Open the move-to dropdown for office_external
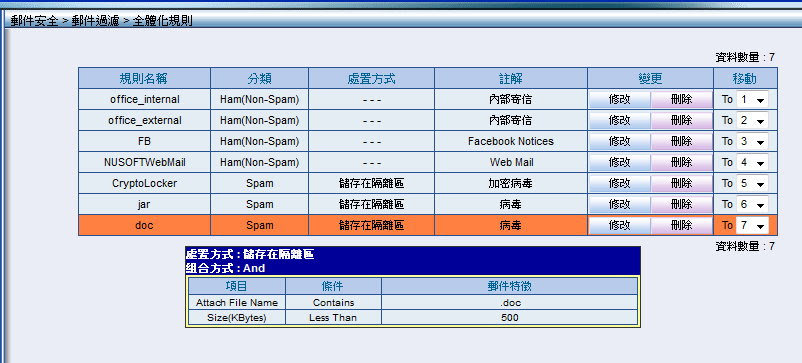 [752, 120]
